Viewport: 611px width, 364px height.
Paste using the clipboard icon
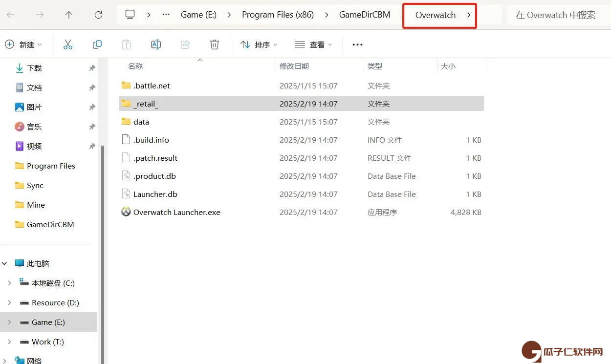tap(127, 44)
